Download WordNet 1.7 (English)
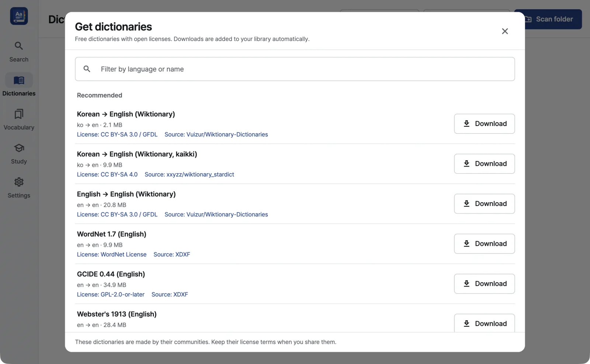This screenshot has width=590, height=364. [484, 244]
